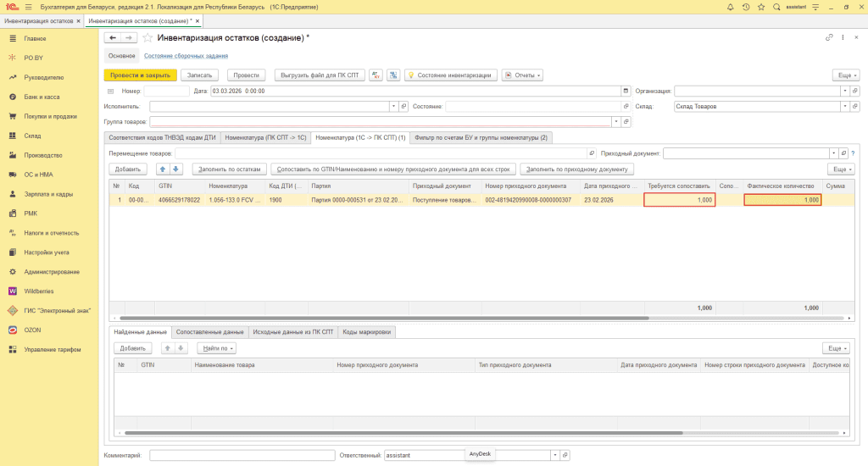This screenshot has width=868, height=466.
Task: Expand the Склад dropdown arrow
Action: (844, 107)
